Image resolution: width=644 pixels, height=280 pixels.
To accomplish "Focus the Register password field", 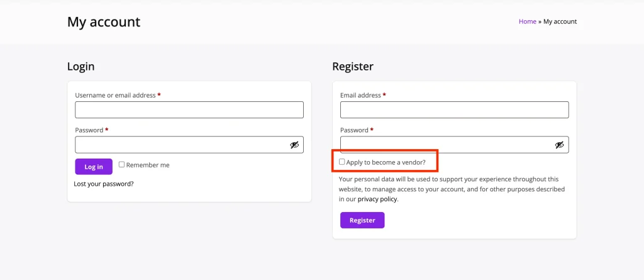I will (x=454, y=145).
